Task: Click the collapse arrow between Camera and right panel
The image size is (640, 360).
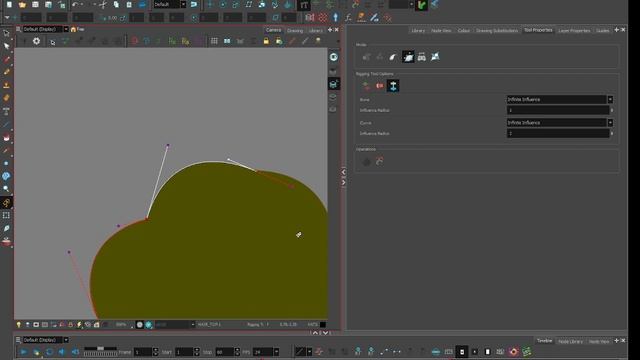Action: click(x=343, y=172)
